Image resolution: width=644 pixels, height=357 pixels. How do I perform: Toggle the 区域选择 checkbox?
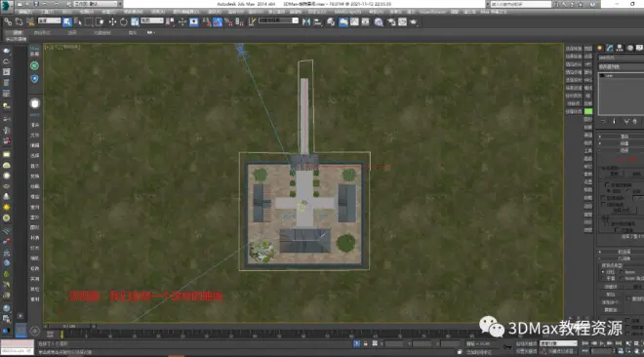point(604,198)
